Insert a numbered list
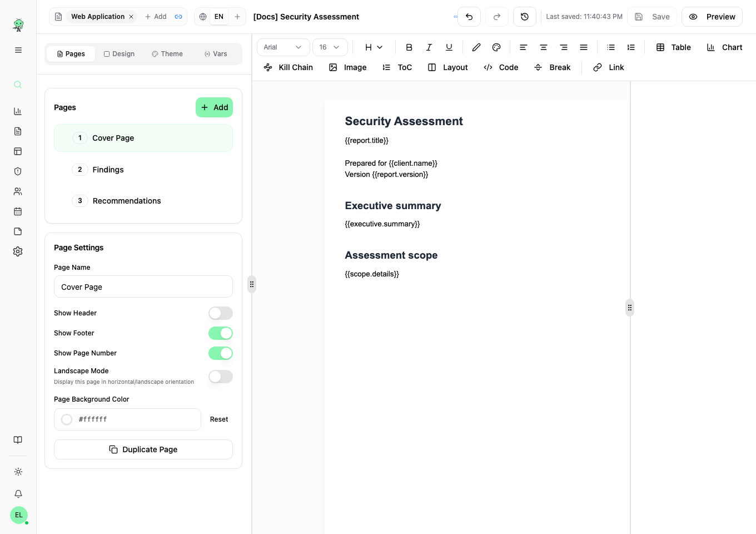This screenshot has width=756, height=534. click(x=631, y=47)
